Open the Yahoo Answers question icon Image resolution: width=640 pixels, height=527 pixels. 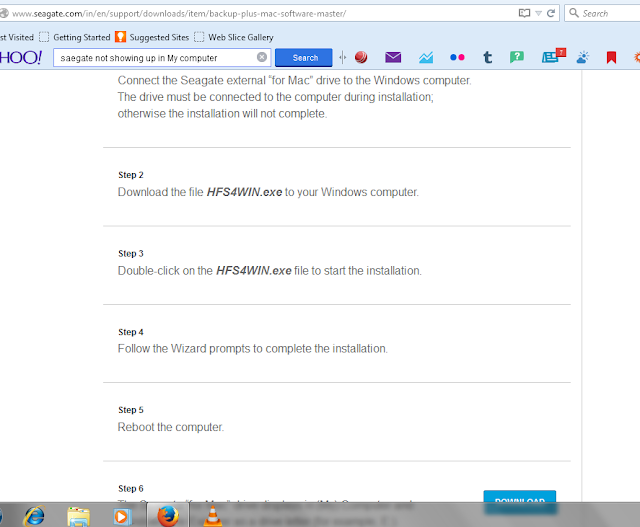[517, 57]
